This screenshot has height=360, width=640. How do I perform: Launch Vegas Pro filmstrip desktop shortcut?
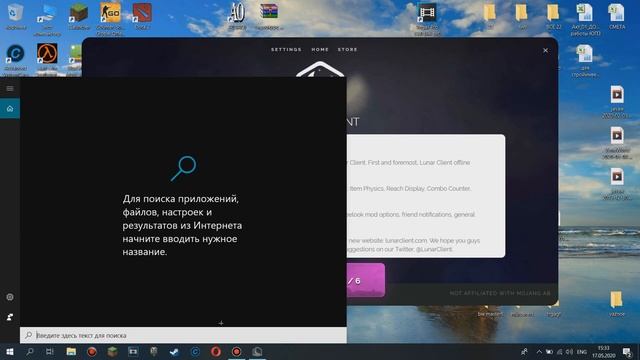click(x=427, y=19)
